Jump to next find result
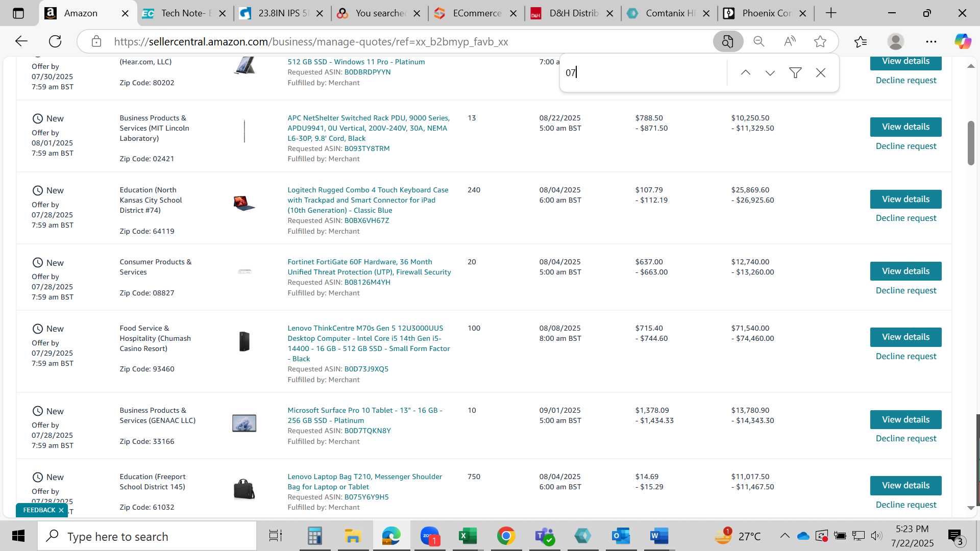980x551 pixels. coord(770,72)
